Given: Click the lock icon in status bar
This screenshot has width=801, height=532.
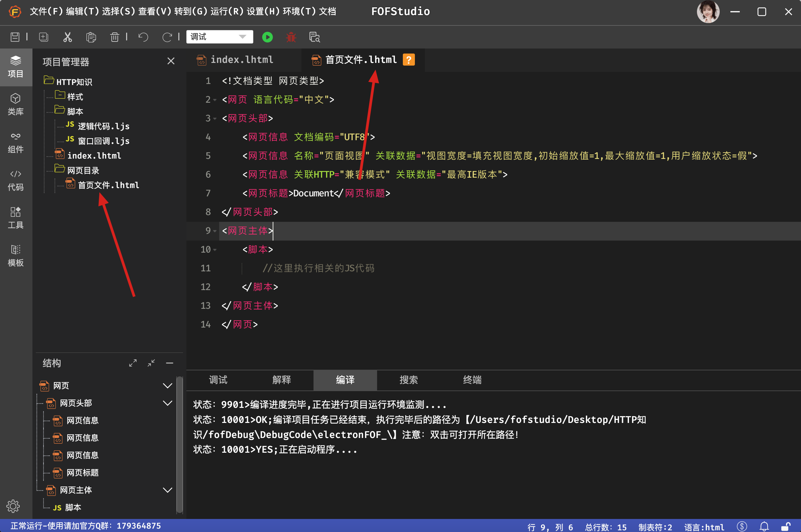Looking at the screenshot, I should [x=785, y=527].
